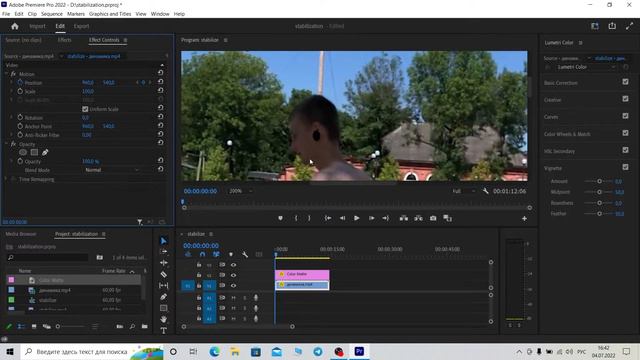
Task: Click the Lift button in Program monitor
Action: point(404,218)
